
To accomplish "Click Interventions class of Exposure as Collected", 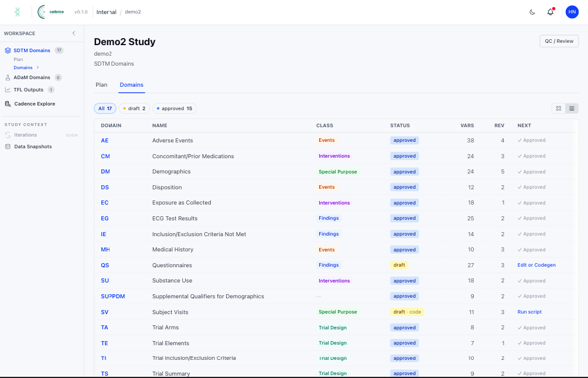I will tap(334, 203).
